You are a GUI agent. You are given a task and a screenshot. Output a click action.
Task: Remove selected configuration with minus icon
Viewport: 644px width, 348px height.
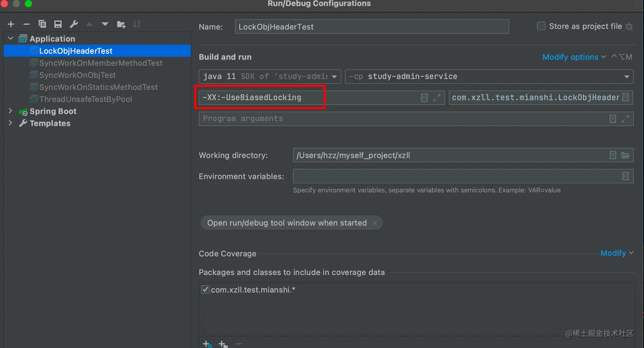click(x=26, y=24)
